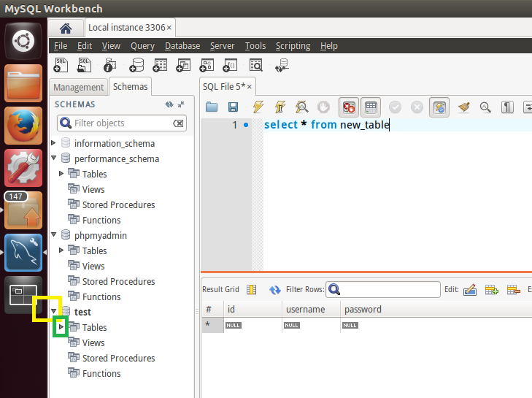
Task: Open Query menu
Action: [x=142, y=46]
